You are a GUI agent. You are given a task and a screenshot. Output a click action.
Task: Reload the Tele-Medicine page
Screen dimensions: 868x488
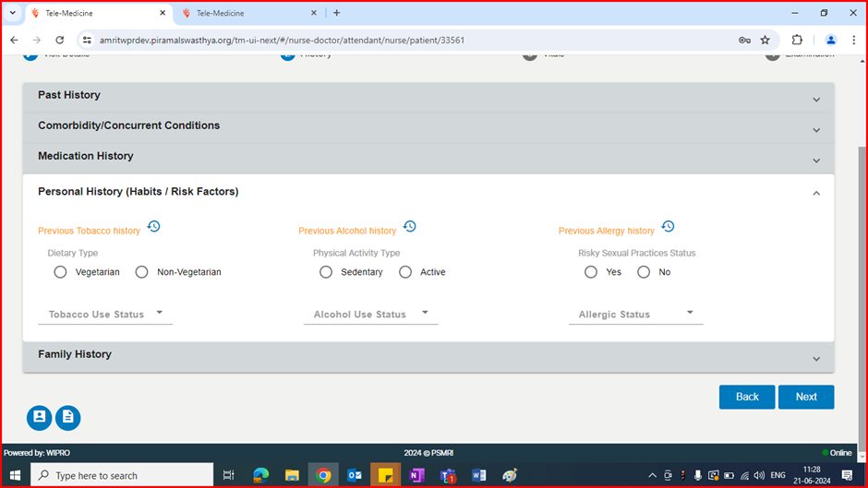tap(60, 40)
